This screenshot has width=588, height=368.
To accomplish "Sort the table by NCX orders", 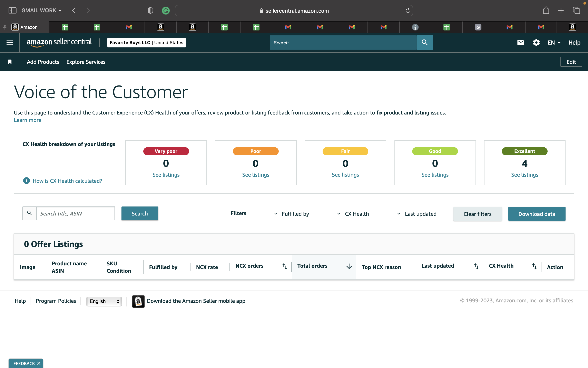I will point(285,266).
